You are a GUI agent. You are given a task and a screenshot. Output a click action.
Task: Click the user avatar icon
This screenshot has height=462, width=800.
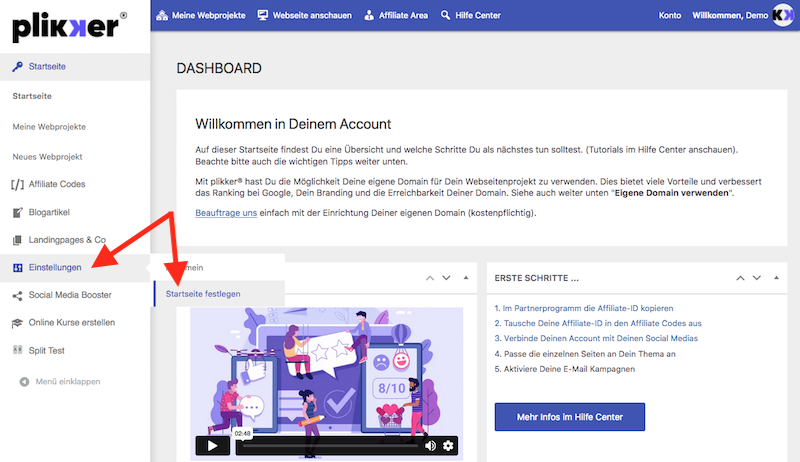(x=782, y=16)
